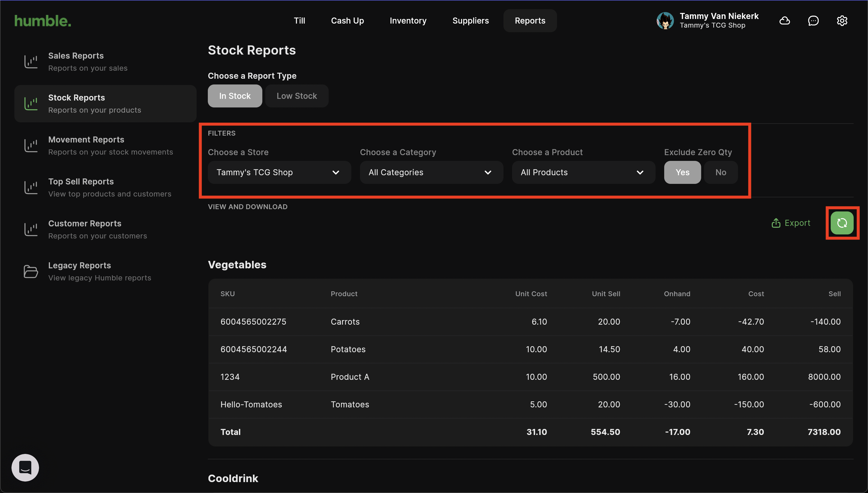Image resolution: width=868 pixels, height=493 pixels.
Task: Click Tammy Van Niekerk's profile avatar
Action: pos(665,21)
